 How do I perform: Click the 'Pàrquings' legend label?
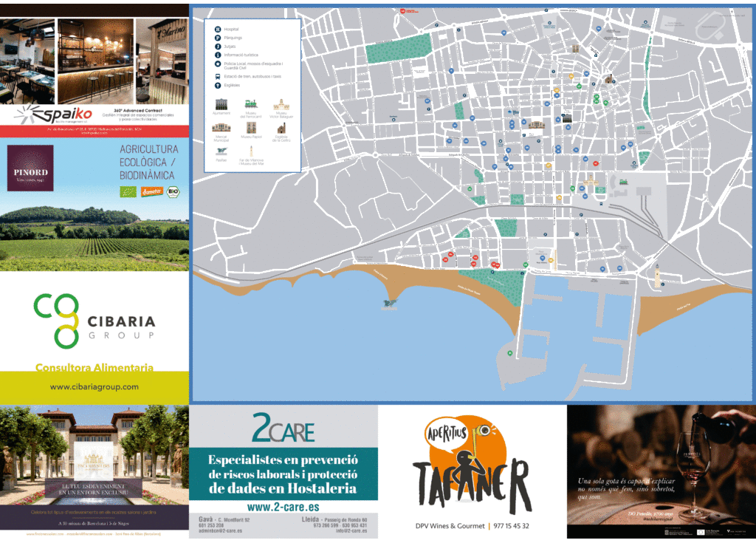click(233, 38)
